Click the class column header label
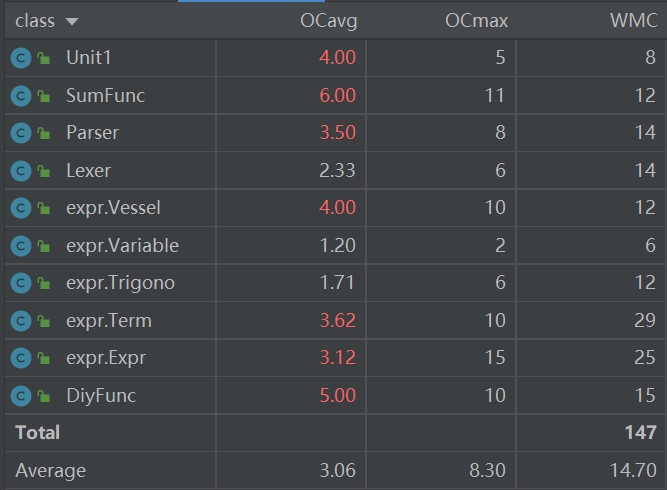 pyautogui.click(x=35, y=21)
